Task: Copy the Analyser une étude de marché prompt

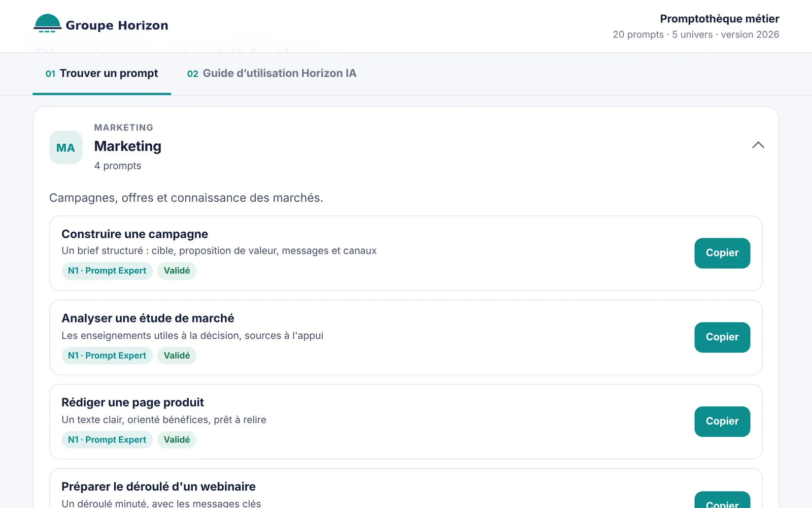Action: pos(722,337)
